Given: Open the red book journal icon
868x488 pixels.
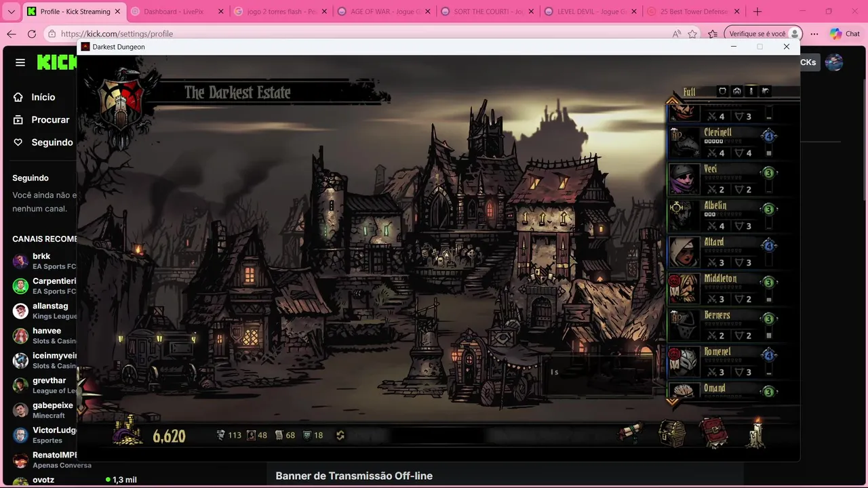Looking at the screenshot, I should (713, 432).
